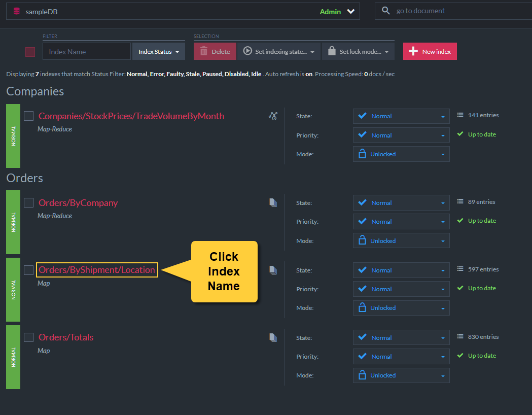Open Mode dropdown for Orders/ByCompany
Screen dimensions: 532x415
(x=401, y=240)
